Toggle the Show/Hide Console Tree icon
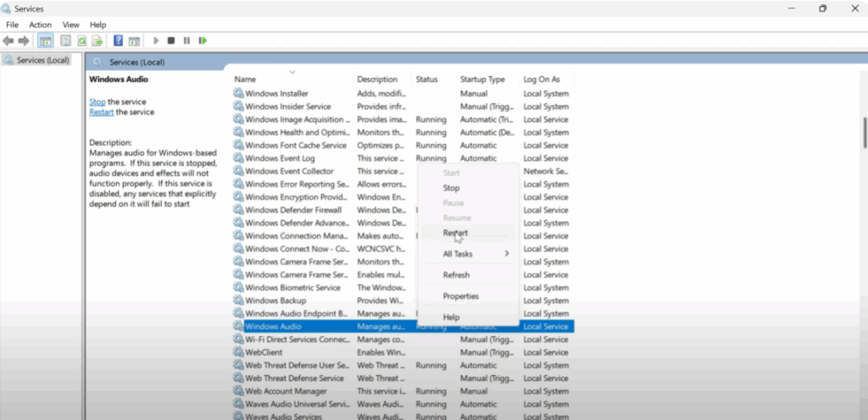The height and width of the screenshot is (420, 868). tap(46, 41)
